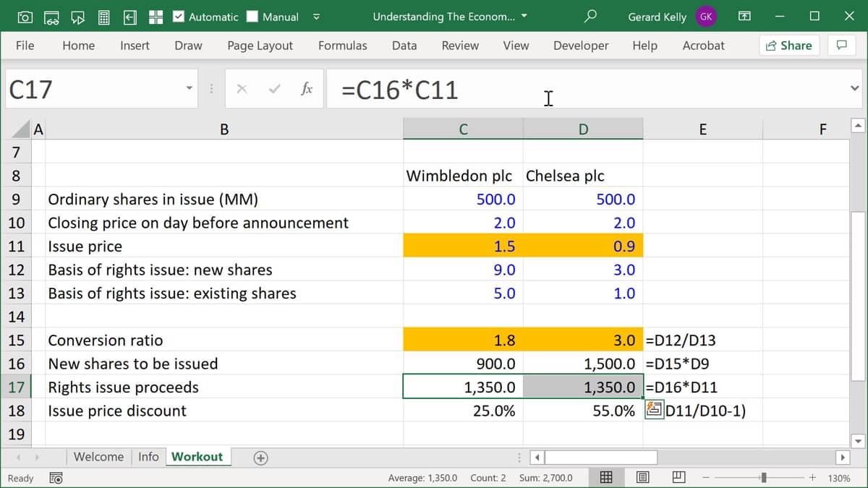Open the Help ribbon tab
Image resolution: width=868 pixels, height=488 pixels.
[x=644, y=46]
